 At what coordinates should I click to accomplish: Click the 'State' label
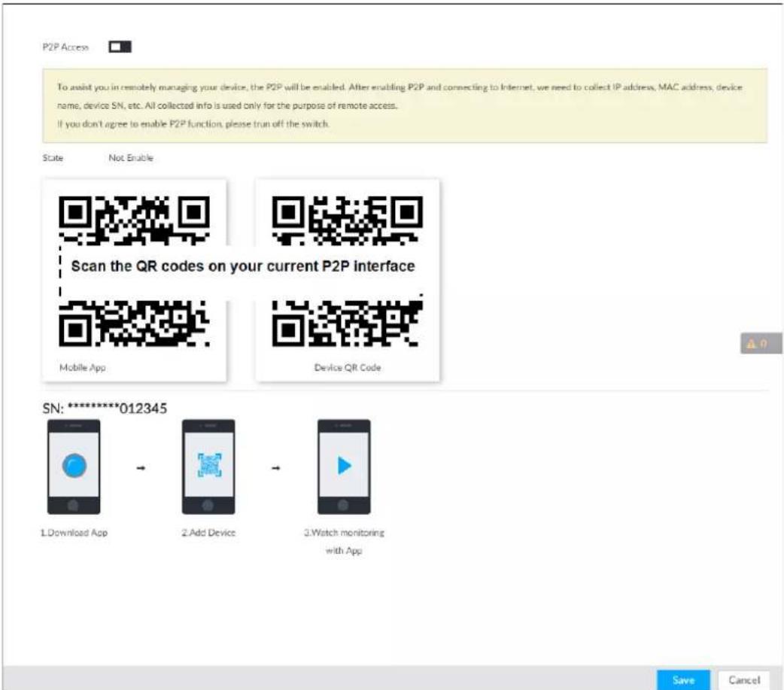click(53, 158)
